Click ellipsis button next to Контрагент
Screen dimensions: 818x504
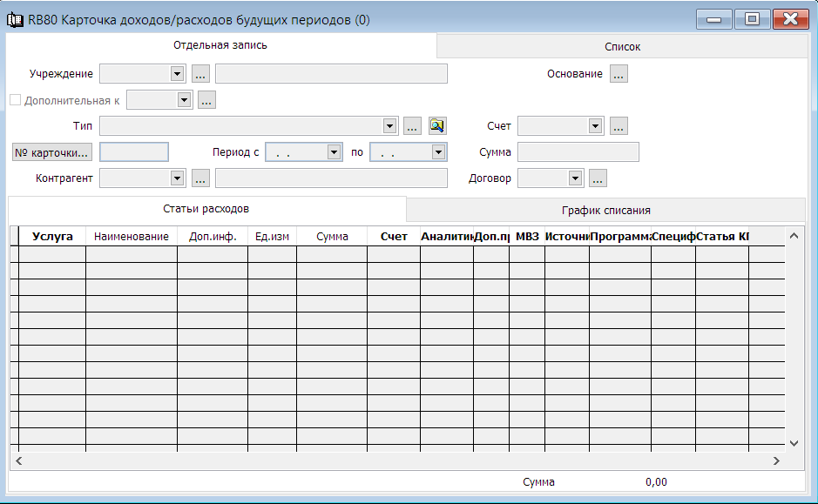201,178
